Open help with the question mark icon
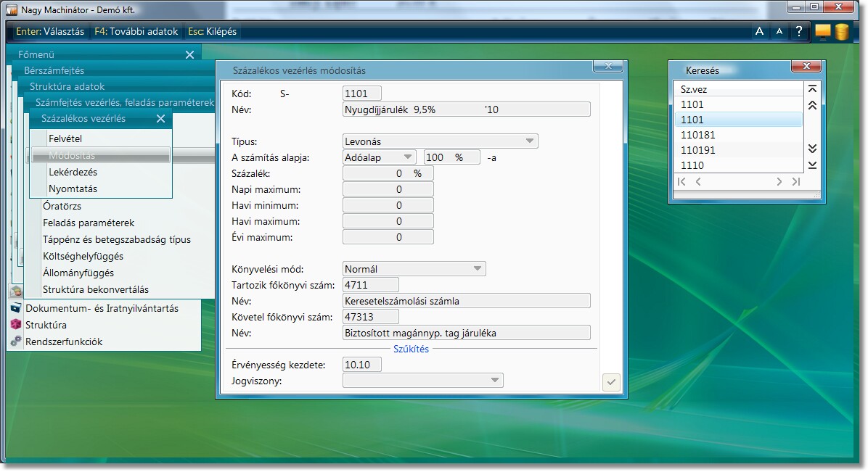This screenshot has width=868, height=472. pos(798,31)
